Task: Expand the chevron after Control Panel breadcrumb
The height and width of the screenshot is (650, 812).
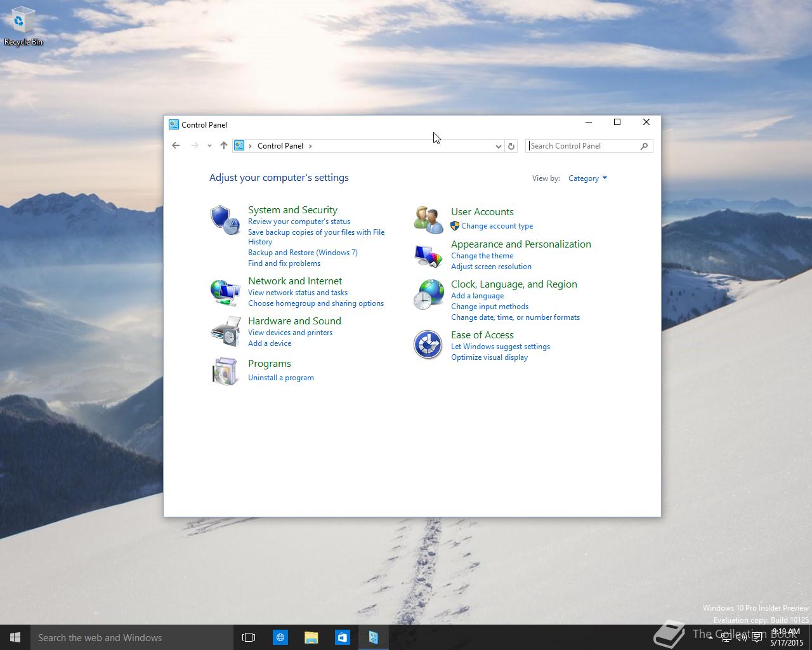Action: point(310,146)
